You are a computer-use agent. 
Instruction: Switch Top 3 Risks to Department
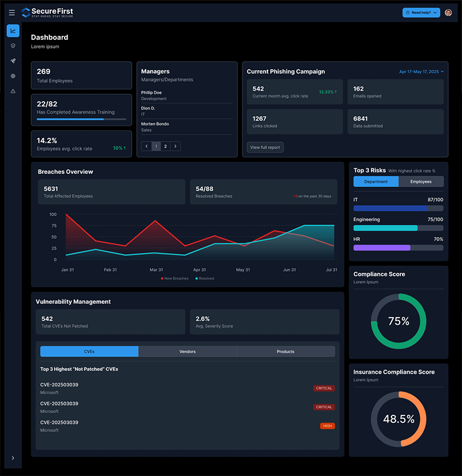tap(376, 181)
